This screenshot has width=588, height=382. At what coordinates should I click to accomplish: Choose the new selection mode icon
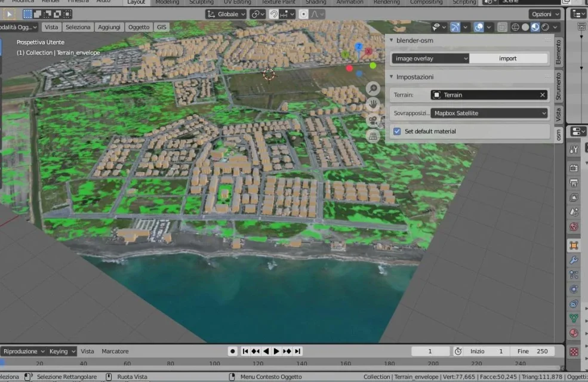[x=27, y=14]
